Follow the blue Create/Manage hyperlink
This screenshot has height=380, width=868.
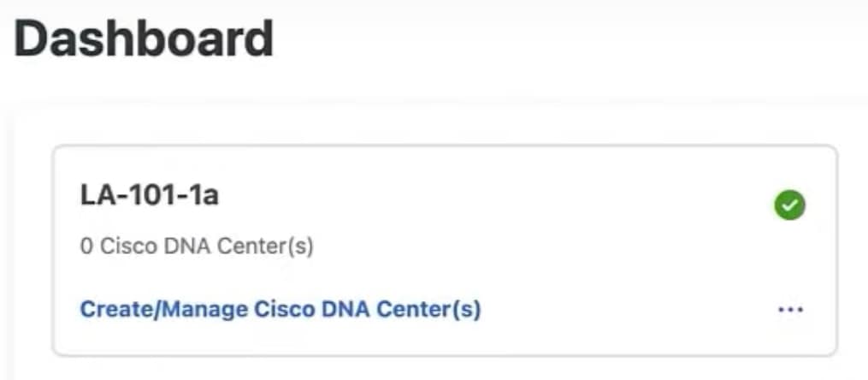coord(280,309)
